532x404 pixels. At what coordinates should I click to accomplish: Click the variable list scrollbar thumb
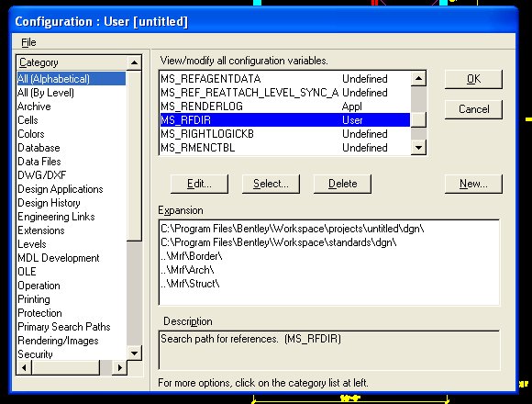point(418,120)
